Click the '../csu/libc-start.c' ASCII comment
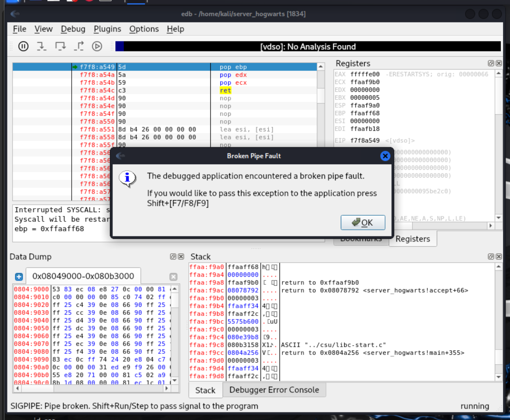The image size is (510, 420). pyautogui.click(x=333, y=345)
